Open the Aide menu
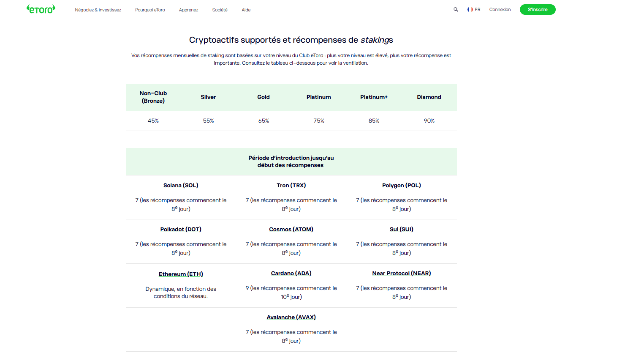Image resolution: width=644 pixels, height=353 pixels. [246, 10]
